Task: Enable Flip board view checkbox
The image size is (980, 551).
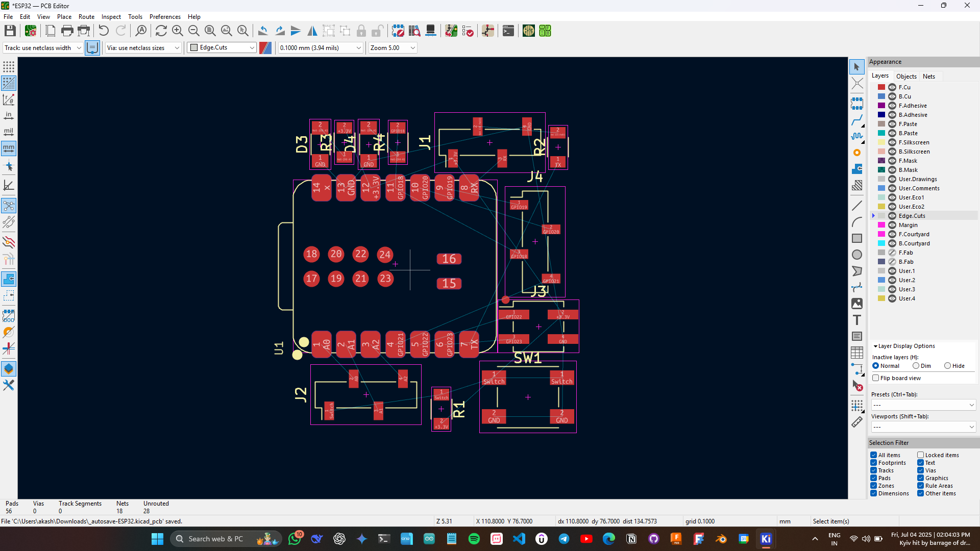Action: pyautogui.click(x=876, y=378)
